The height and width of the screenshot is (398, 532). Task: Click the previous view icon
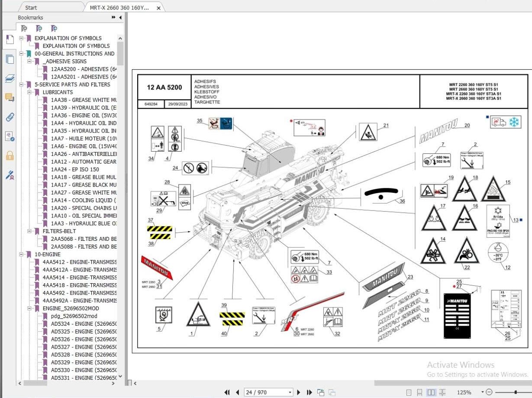(x=321, y=392)
